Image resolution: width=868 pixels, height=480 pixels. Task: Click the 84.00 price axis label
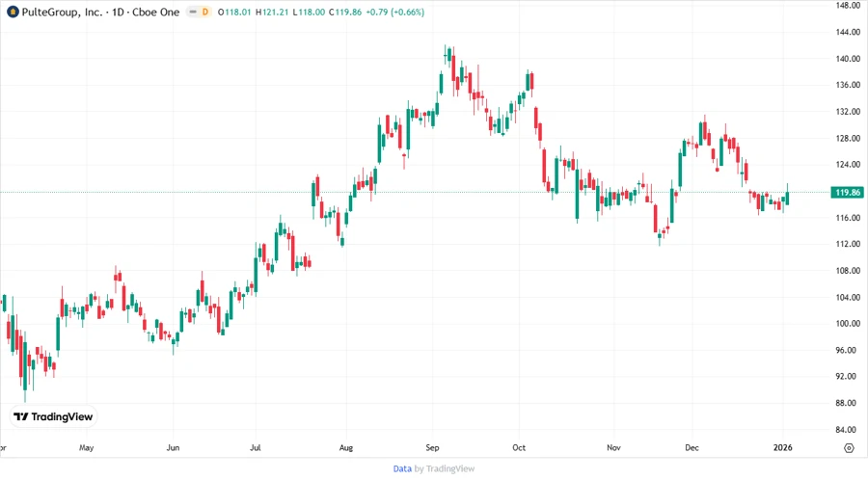(x=848, y=430)
